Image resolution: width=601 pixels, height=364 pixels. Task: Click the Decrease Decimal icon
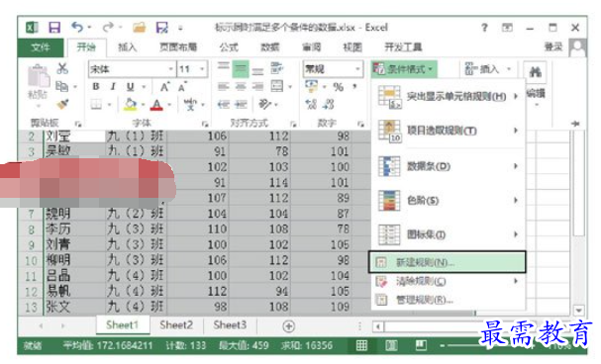tap(328, 104)
